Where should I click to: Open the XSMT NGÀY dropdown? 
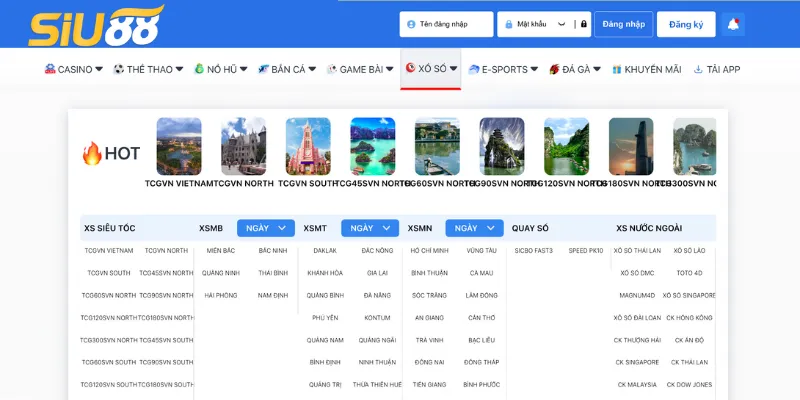tap(370, 228)
